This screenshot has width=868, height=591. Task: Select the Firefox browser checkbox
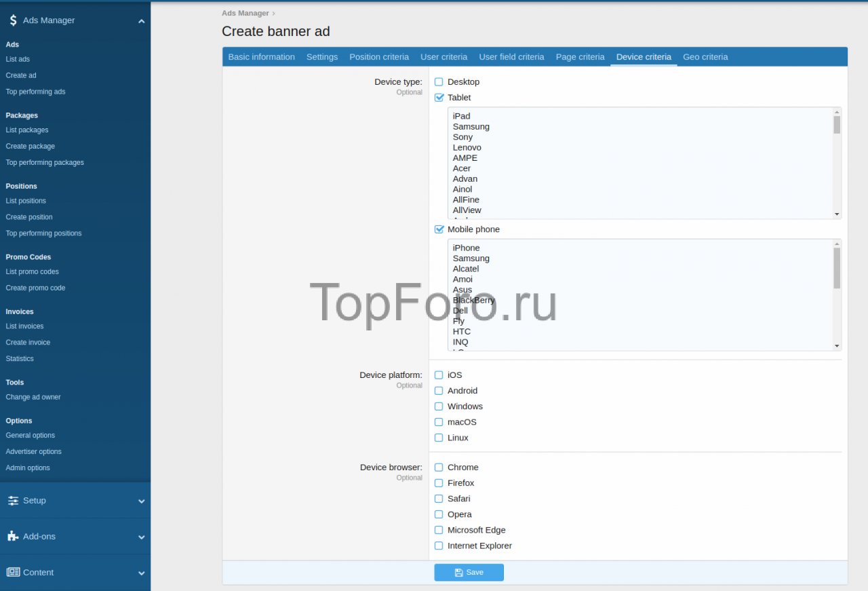tap(439, 483)
